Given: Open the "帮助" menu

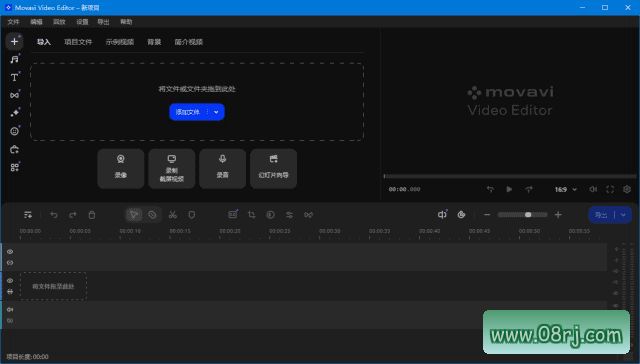Looking at the screenshot, I should point(126,22).
